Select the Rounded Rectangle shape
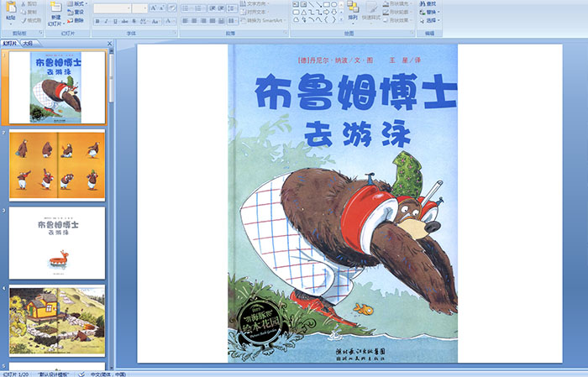This screenshot has height=377, width=588. [x=296, y=13]
